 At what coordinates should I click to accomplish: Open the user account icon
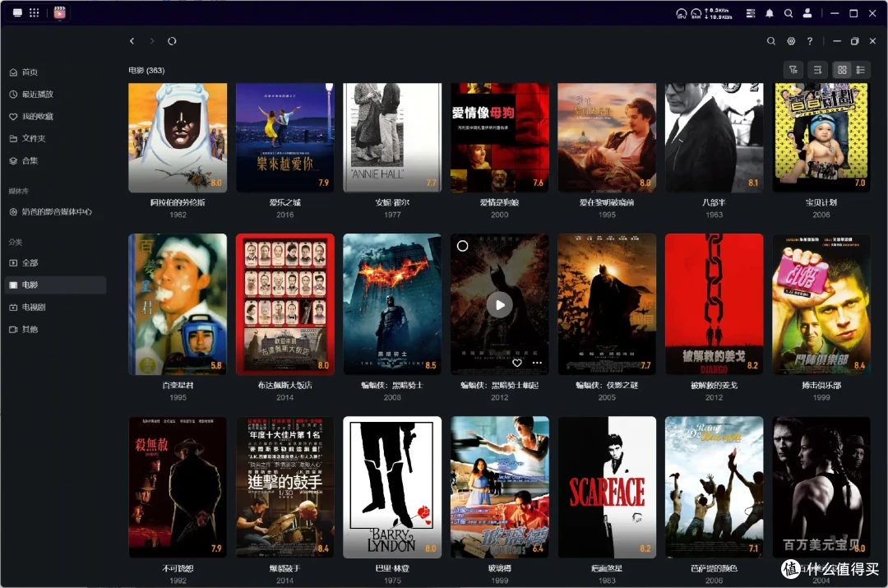click(x=807, y=13)
